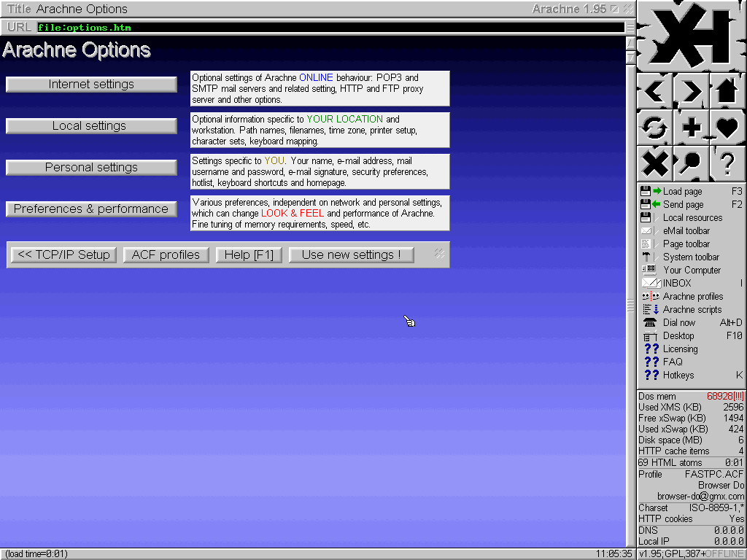Click the Back arrow navigation icon
This screenshot has width=747, height=560.
click(x=654, y=90)
